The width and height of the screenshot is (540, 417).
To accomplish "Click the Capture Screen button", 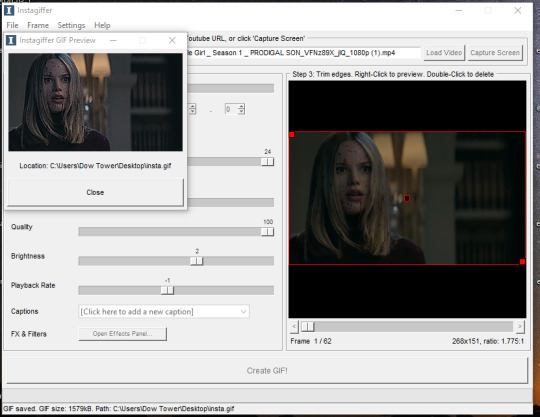I will click(x=495, y=53).
